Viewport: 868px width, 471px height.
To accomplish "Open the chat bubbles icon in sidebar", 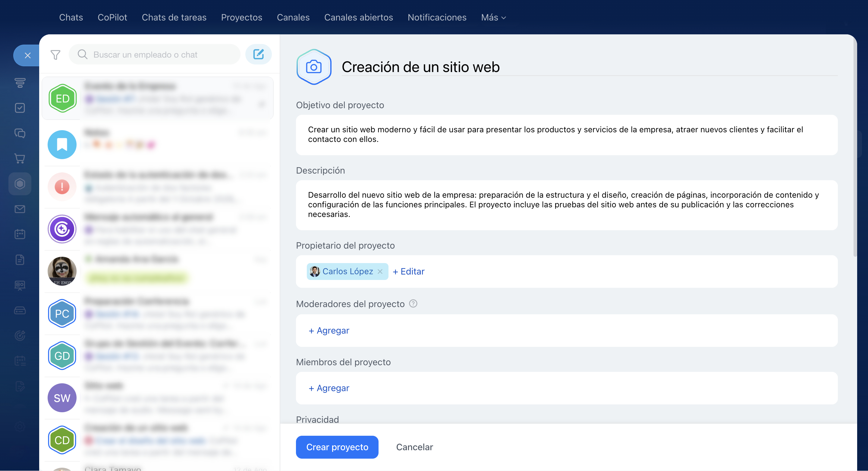I will coord(20,133).
